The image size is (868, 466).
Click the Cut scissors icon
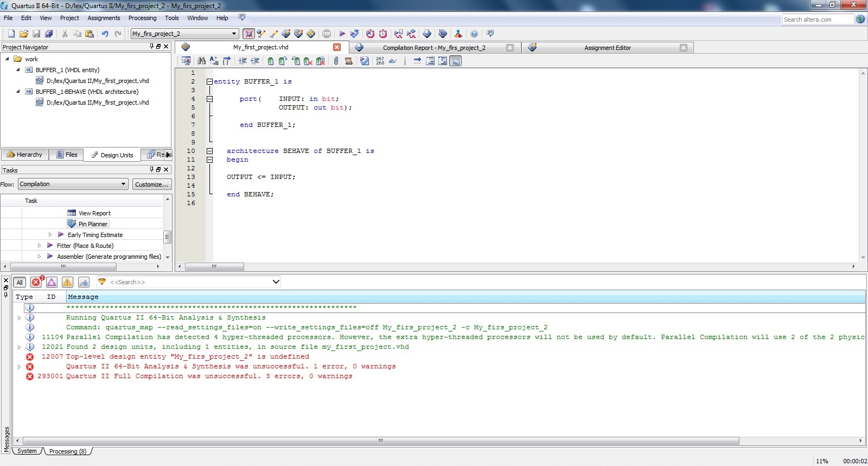65,34
